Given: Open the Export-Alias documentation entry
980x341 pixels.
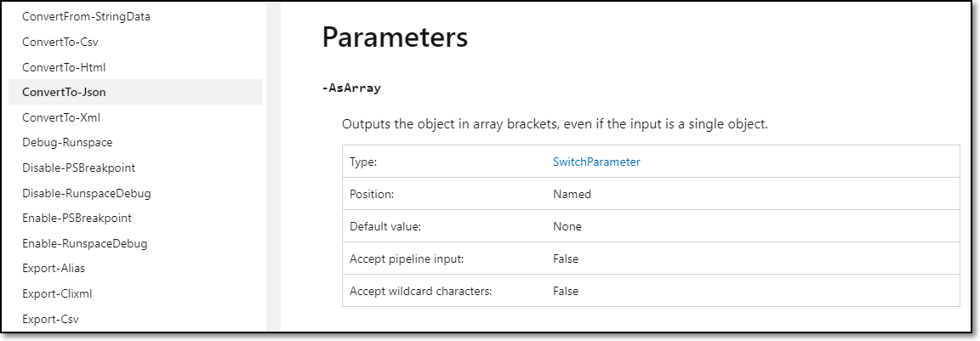Looking at the screenshot, I should click(x=54, y=268).
